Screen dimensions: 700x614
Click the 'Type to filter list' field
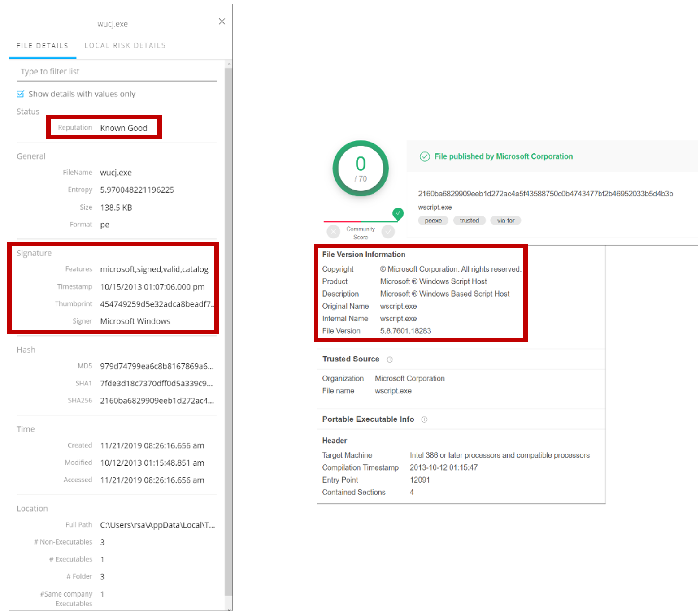coord(117,72)
